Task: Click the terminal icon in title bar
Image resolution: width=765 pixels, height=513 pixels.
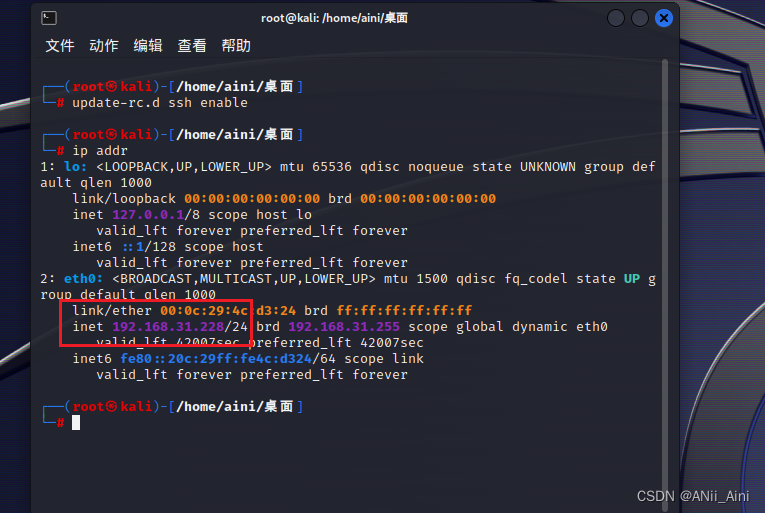Action: coord(49,18)
